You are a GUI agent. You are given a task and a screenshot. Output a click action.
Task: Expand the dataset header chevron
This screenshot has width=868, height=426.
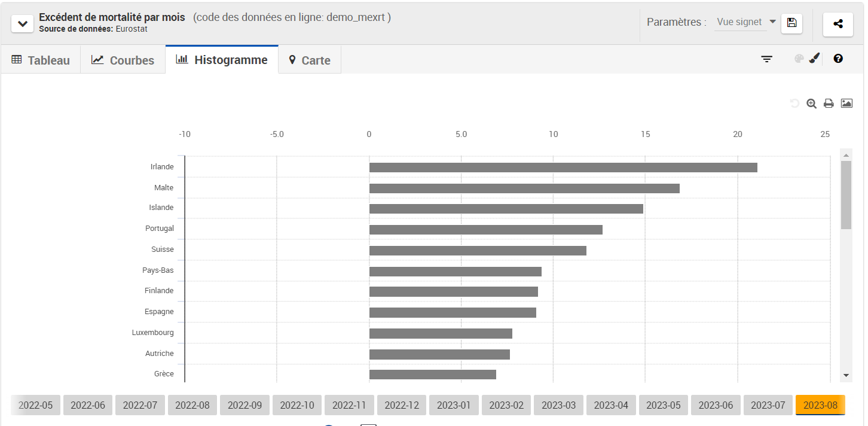tap(22, 24)
